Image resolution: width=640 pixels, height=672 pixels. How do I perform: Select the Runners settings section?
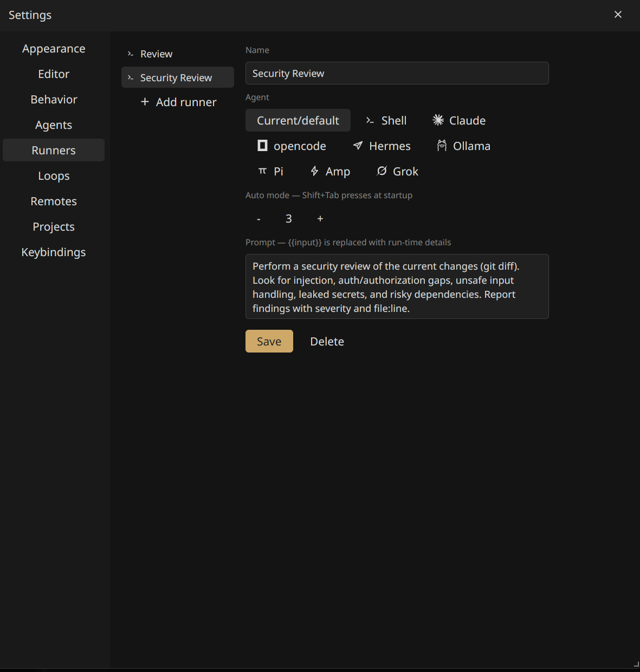coord(54,150)
